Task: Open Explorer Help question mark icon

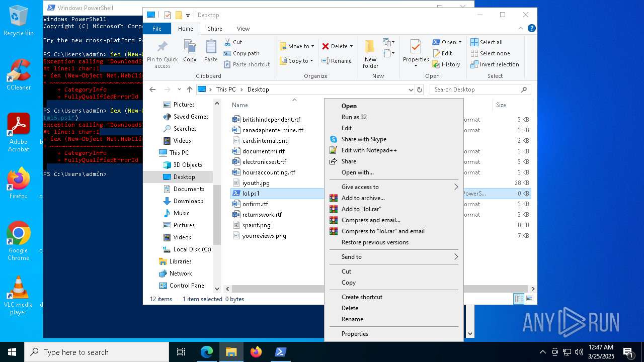Action: coord(531,29)
